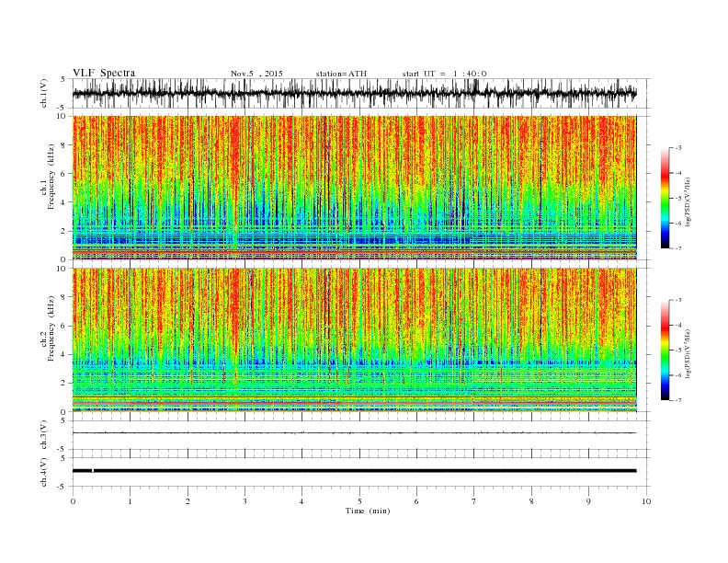The height and width of the screenshot is (563, 728).
Task: Click the "VLF Spectra" plot title
Action: [104, 73]
